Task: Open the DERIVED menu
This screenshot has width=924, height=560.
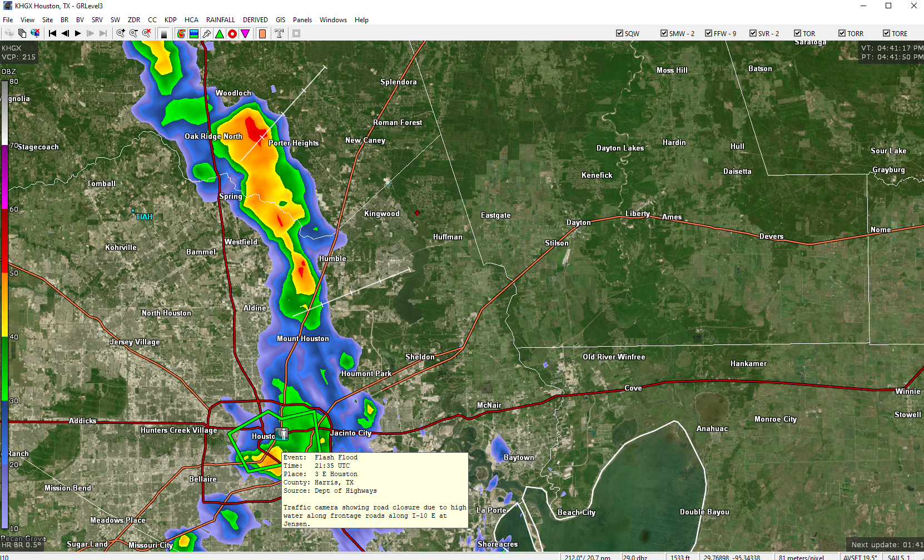Action: 255,20
